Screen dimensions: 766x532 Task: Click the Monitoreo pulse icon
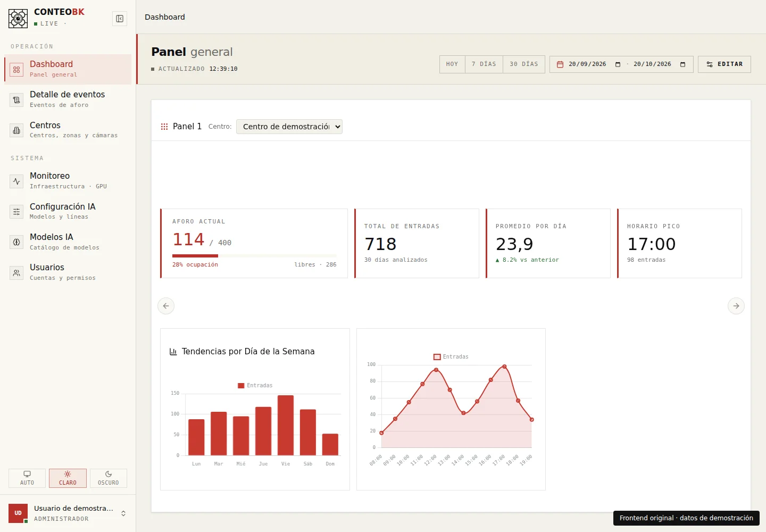[16, 181]
